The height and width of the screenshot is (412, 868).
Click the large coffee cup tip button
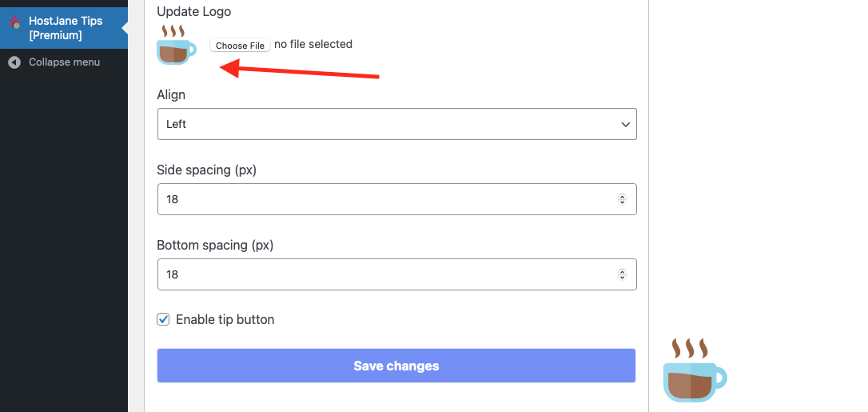(x=695, y=370)
